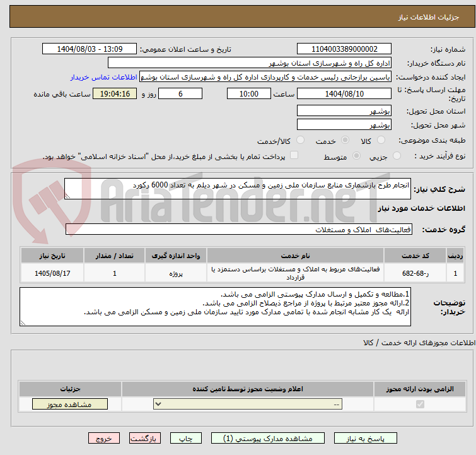The image size is (476, 455).
Task: Select 'جزیی' purchase process type
Action: coord(397,156)
